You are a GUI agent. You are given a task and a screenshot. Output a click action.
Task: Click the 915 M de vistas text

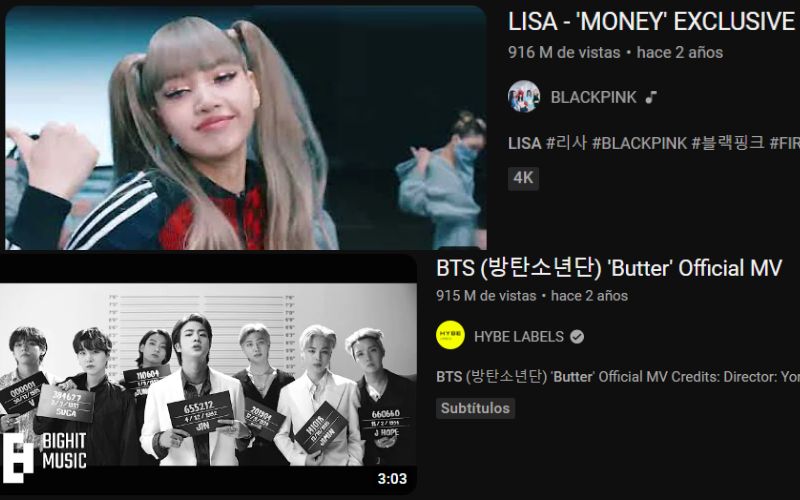click(486, 296)
